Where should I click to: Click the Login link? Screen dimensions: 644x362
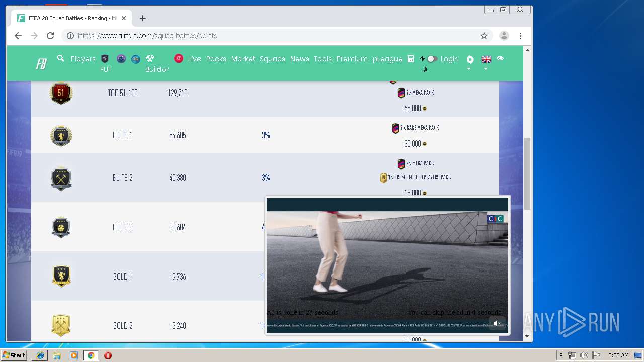coord(449,59)
